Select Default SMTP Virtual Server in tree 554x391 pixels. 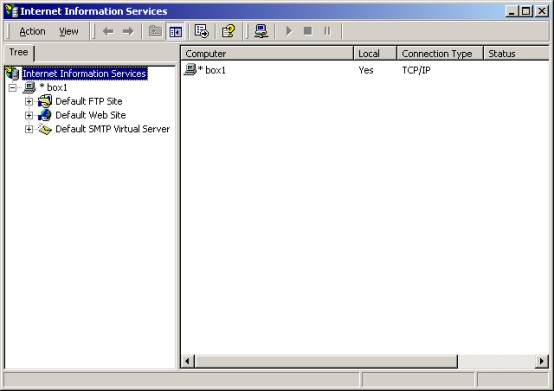coord(112,129)
